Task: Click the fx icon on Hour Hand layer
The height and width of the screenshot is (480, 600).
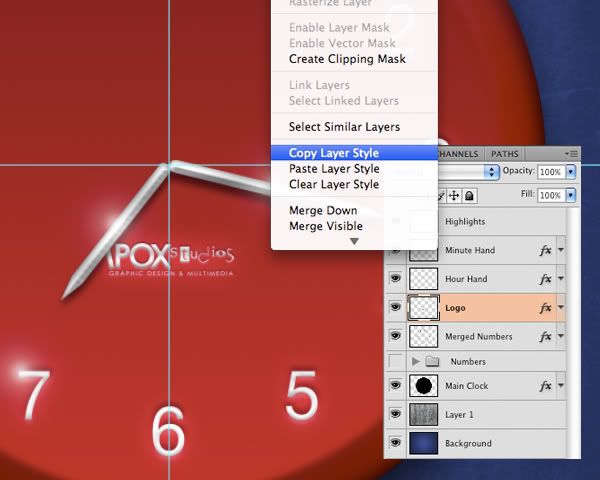Action: 545,279
